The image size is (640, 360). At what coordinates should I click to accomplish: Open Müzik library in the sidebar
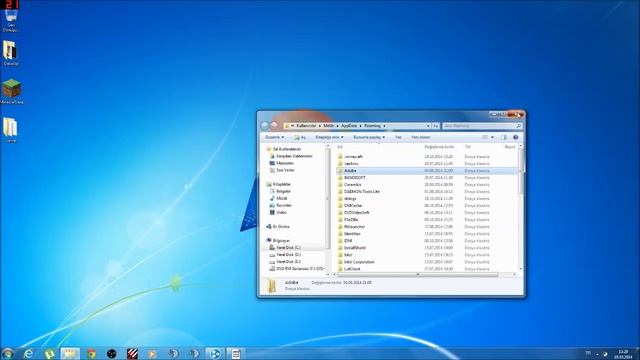coord(278,198)
